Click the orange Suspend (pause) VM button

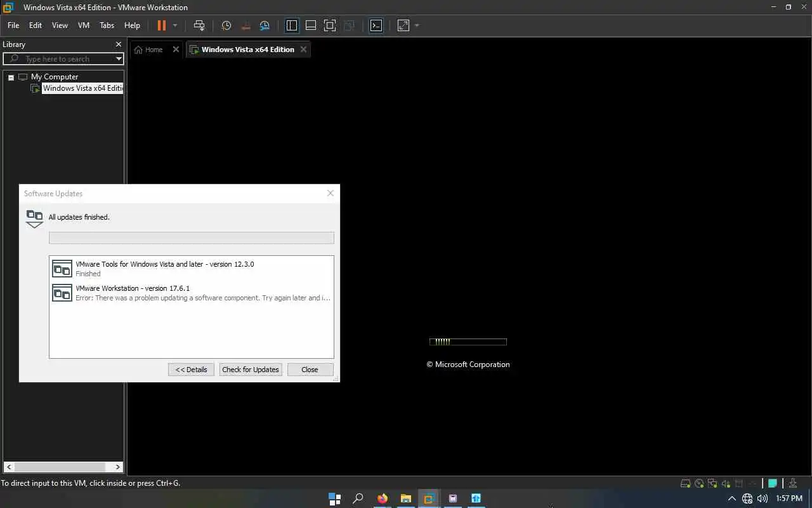(x=161, y=25)
